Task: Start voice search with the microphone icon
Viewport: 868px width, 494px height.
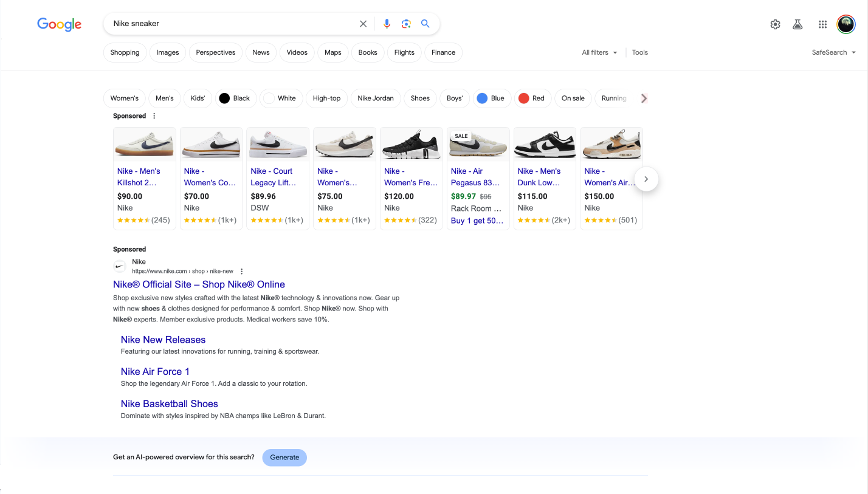Action: (387, 24)
